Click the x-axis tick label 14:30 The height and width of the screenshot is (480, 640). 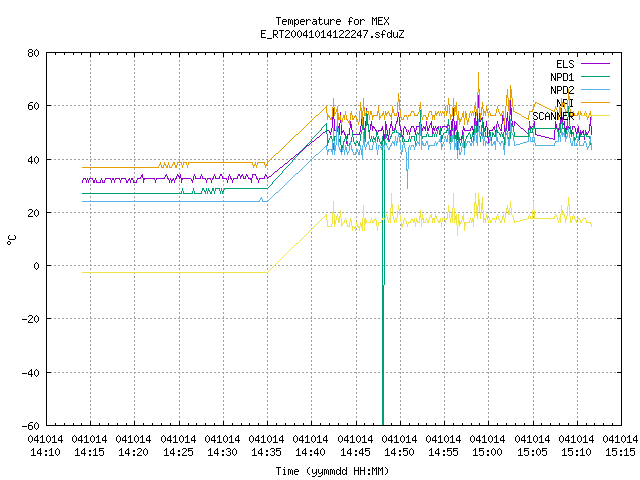click(x=222, y=452)
